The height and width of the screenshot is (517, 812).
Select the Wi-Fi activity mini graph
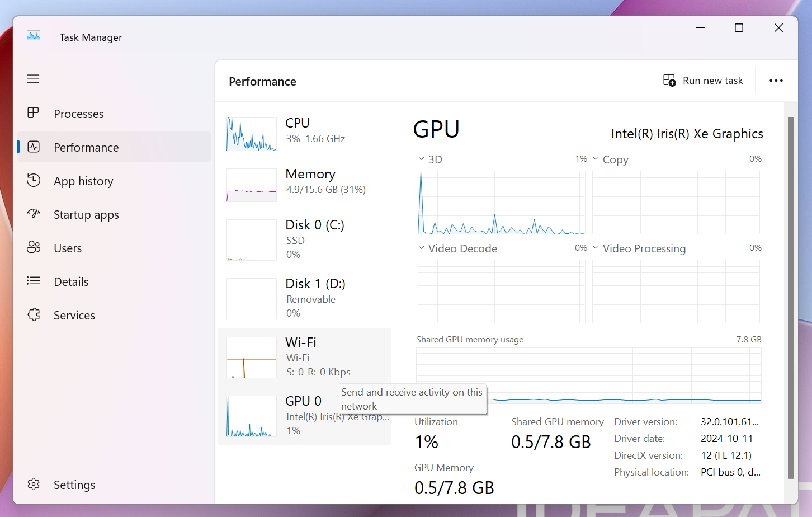(x=252, y=358)
